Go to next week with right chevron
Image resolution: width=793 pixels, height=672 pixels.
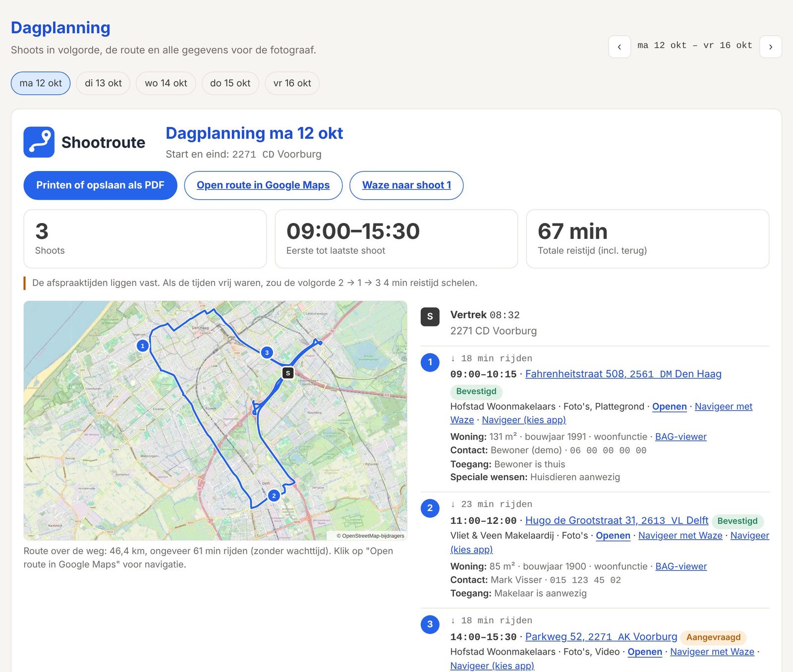[771, 47]
